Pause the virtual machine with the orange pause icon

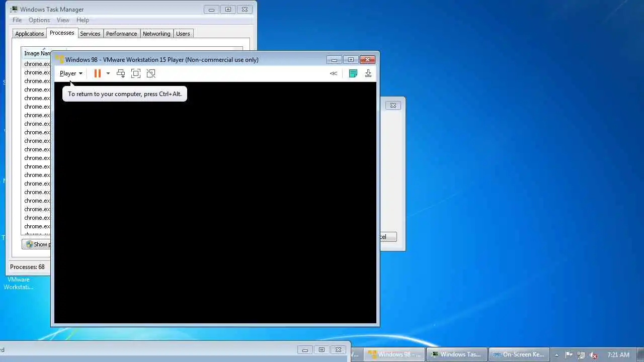[x=98, y=73]
